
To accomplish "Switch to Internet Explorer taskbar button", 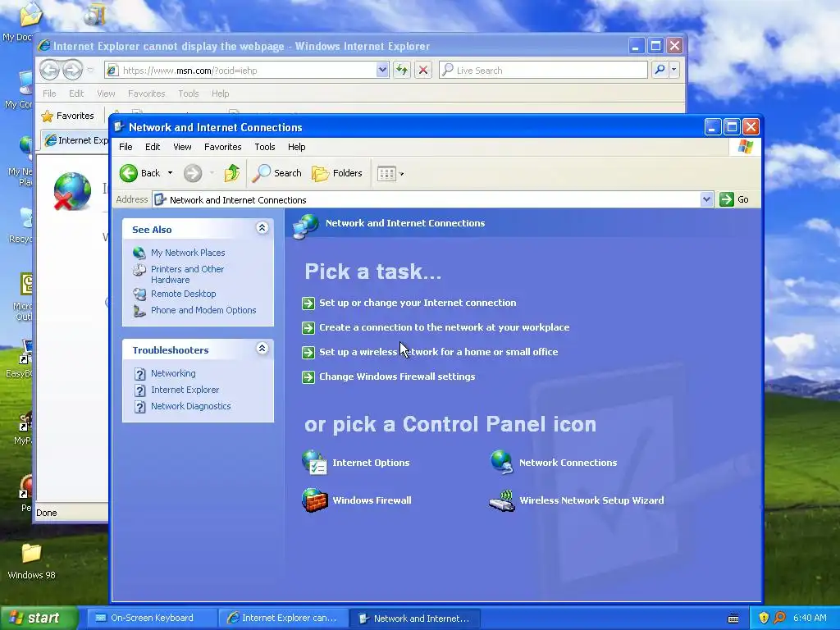I will pyautogui.click(x=283, y=618).
